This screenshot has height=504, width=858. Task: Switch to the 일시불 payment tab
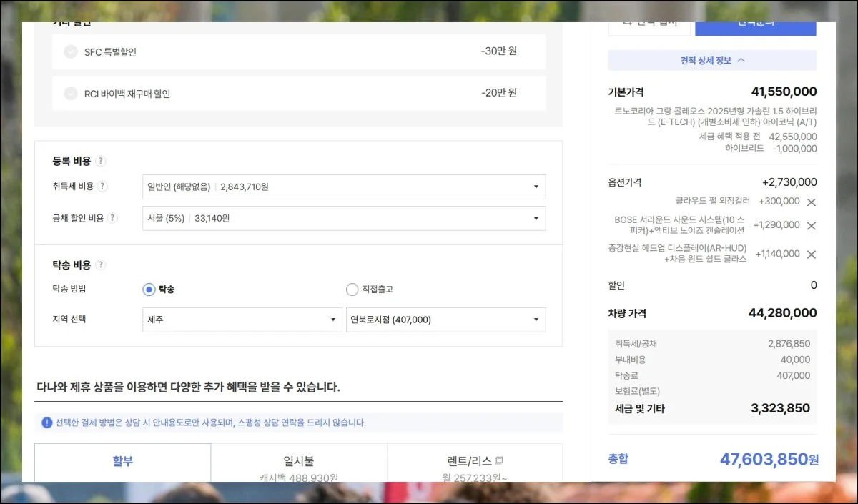(299, 462)
